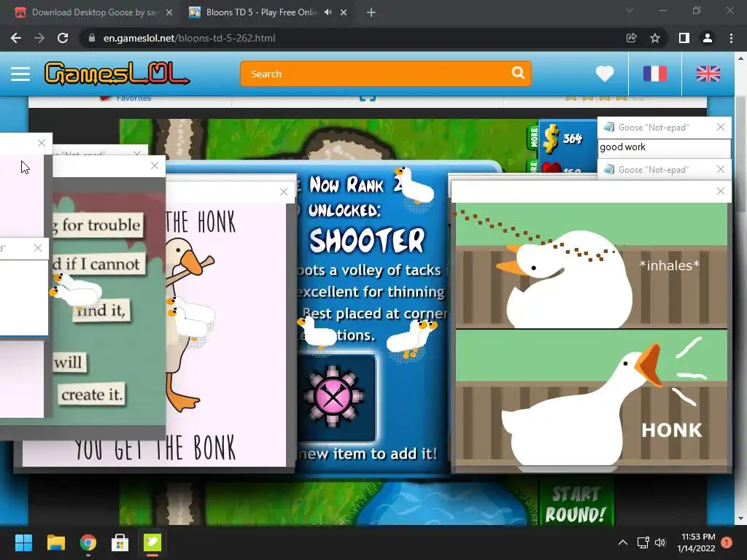Click the "good work" text in Goose notepad
Viewport: 747px width, 560px height.
pos(623,147)
